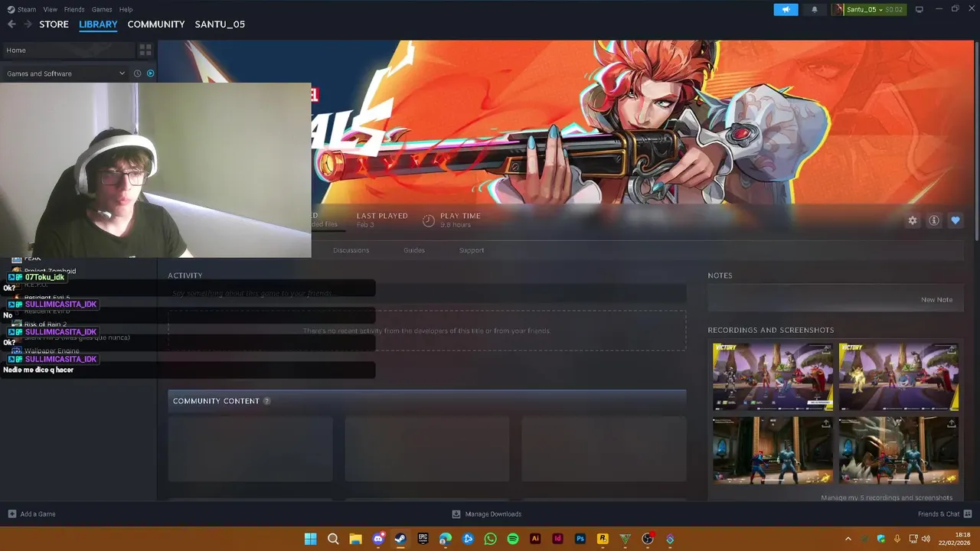Open OBS Studio from taskbar

[648, 539]
